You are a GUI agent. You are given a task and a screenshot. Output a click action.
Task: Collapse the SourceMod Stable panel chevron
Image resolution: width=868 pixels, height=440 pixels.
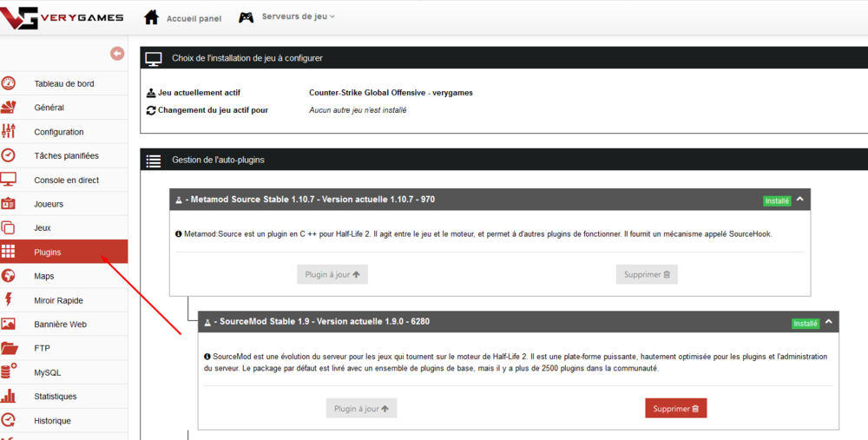(x=829, y=322)
